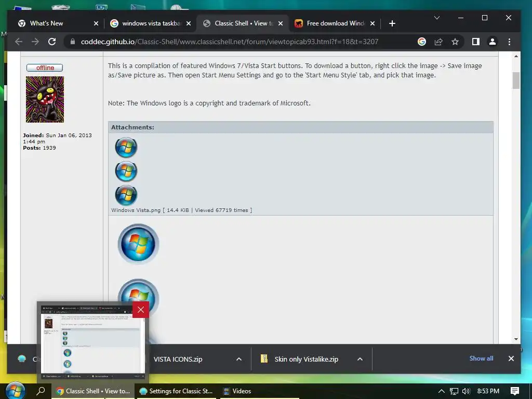
Task: Close the Classic Shell tab
Action: (281, 23)
